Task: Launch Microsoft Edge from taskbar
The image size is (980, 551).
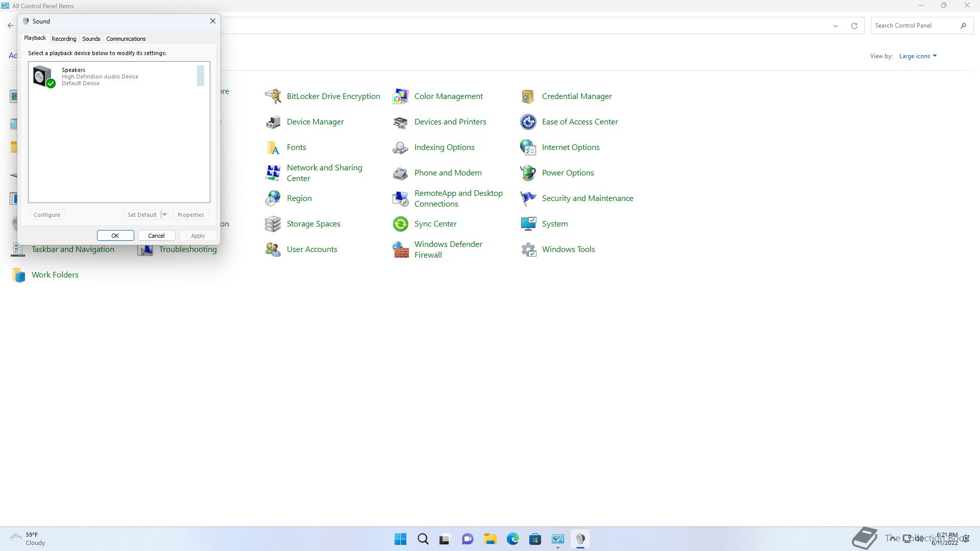Action: click(513, 539)
